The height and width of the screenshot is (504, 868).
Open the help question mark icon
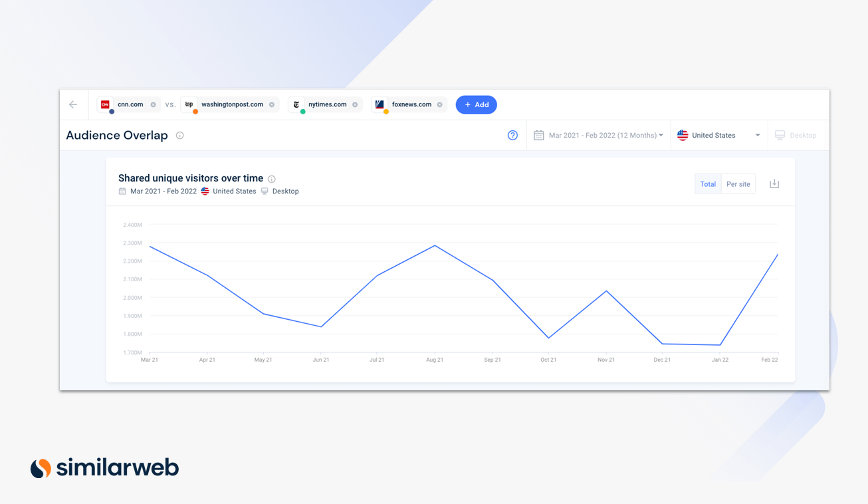pyautogui.click(x=512, y=135)
